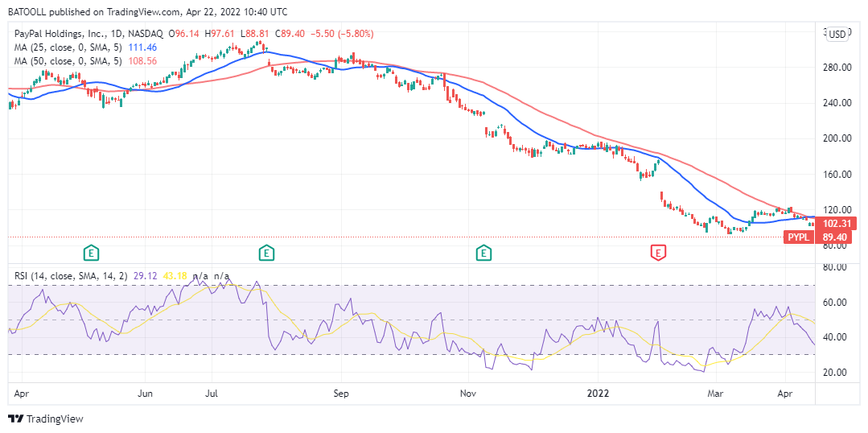Click the Mar label on time axis
Image resolution: width=868 pixels, height=433 pixels.
pyautogui.click(x=716, y=394)
